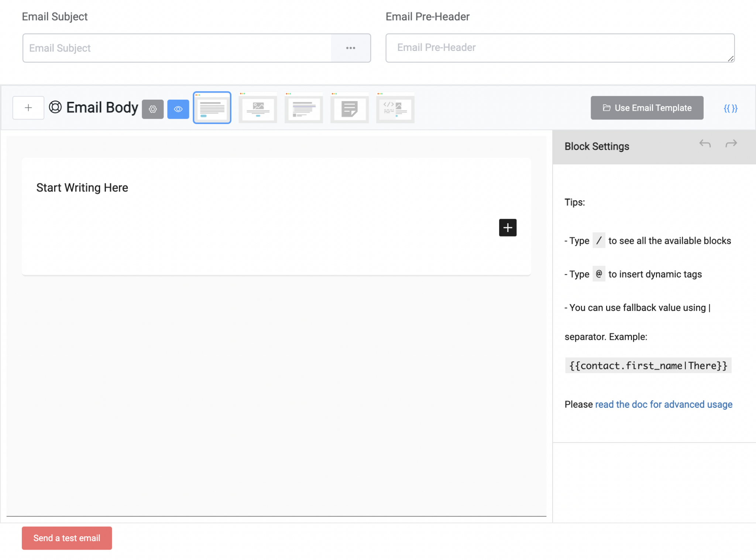Toggle the email preview eye icon
The width and height of the screenshot is (756, 560).
[x=178, y=108]
